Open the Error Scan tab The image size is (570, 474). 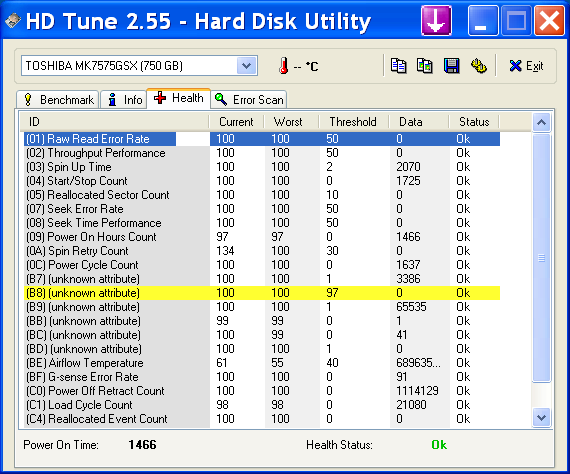[249, 100]
